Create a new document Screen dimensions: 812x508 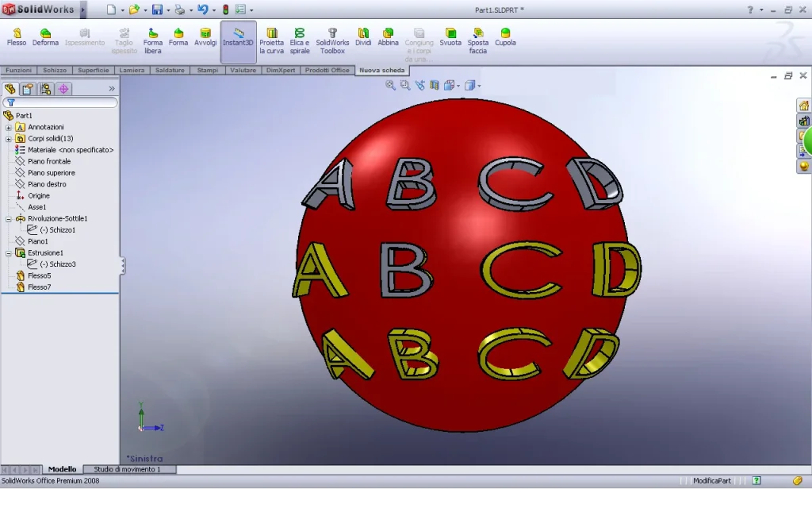pyautogui.click(x=111, y=10)
